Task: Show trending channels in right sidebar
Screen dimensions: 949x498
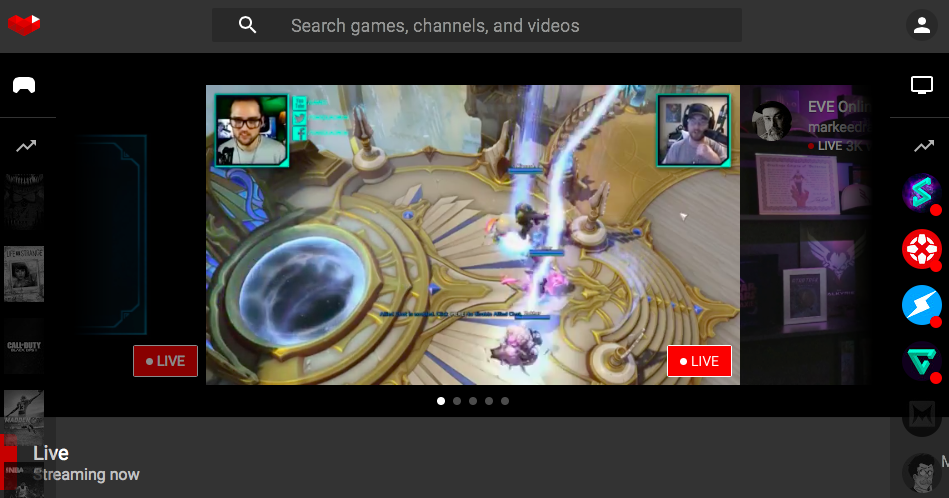Action: tap(921, 146)
